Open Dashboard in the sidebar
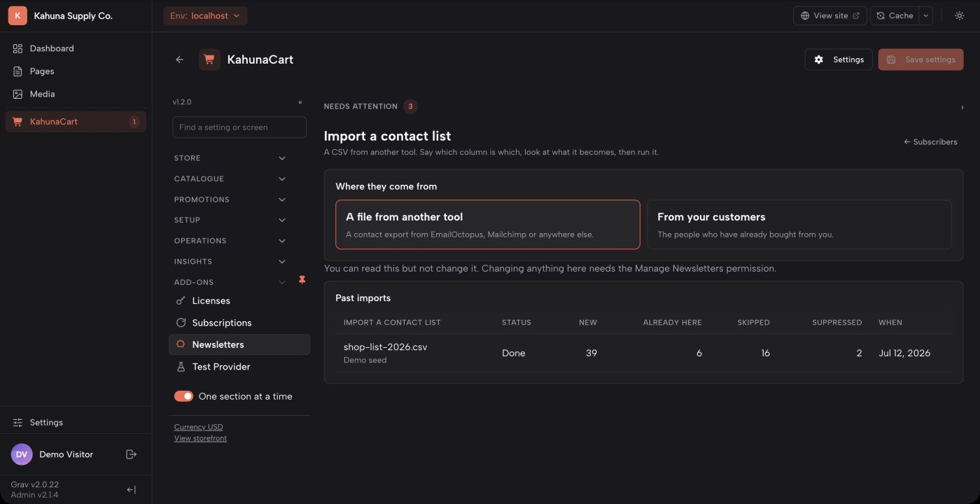 pos(76,48)
